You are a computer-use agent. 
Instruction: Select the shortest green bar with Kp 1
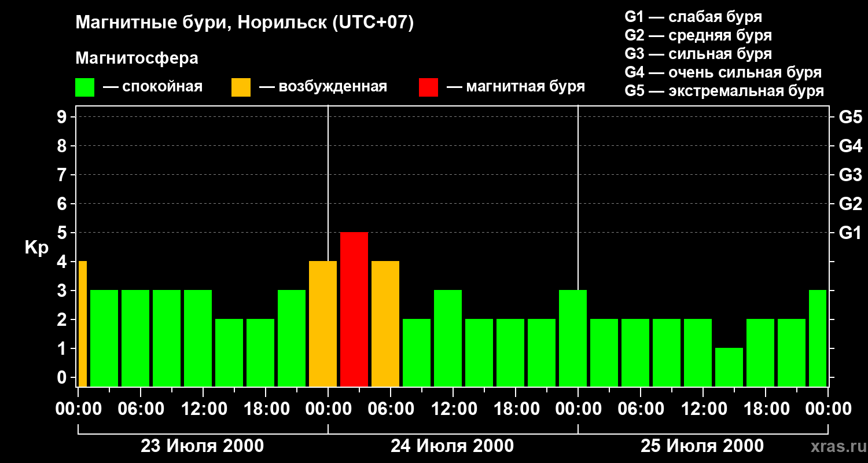(729, 367)
